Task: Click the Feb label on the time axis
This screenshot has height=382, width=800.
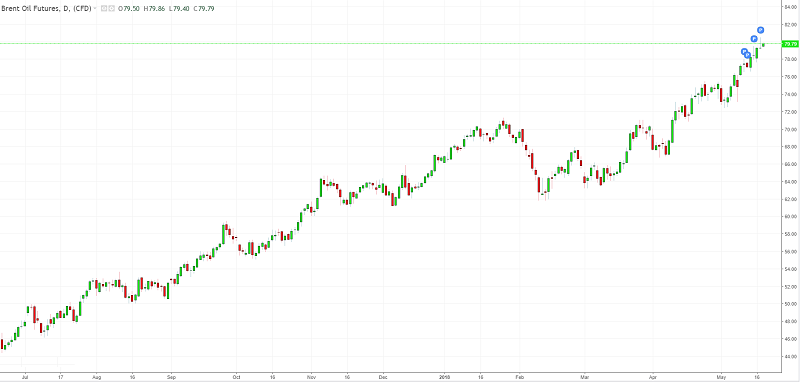Action: click(x=519, y=378)
